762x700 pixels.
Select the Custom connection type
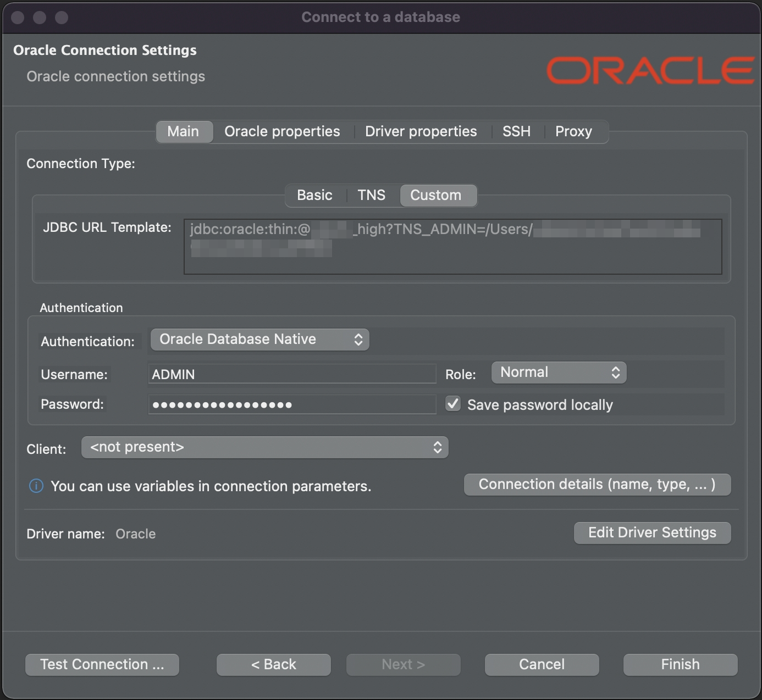pos(438,196)
